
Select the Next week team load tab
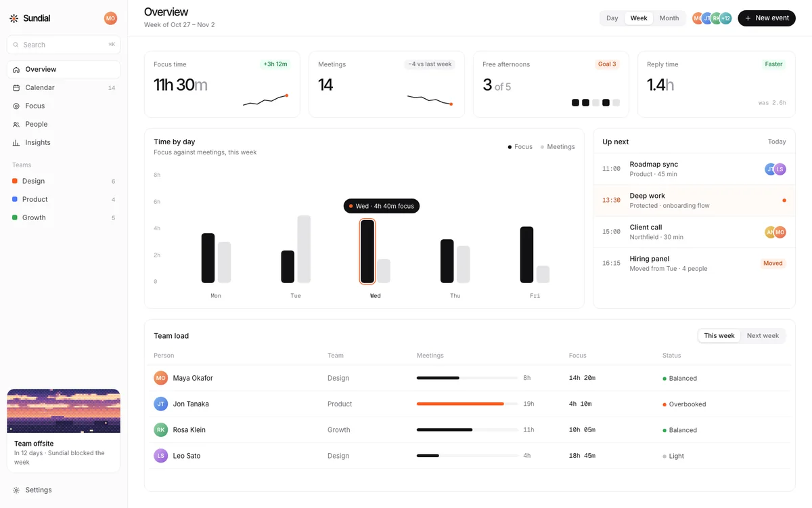click(x=763, y=336)
